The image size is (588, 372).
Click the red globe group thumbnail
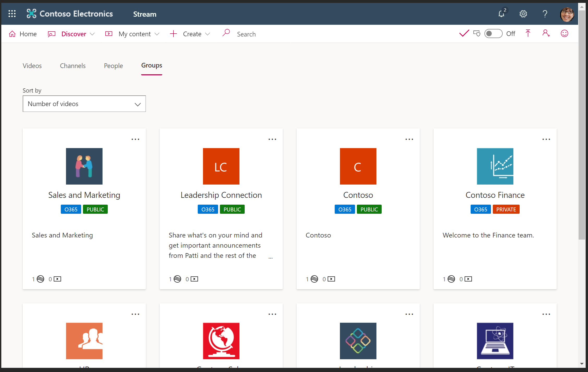[x=221, y=341]
